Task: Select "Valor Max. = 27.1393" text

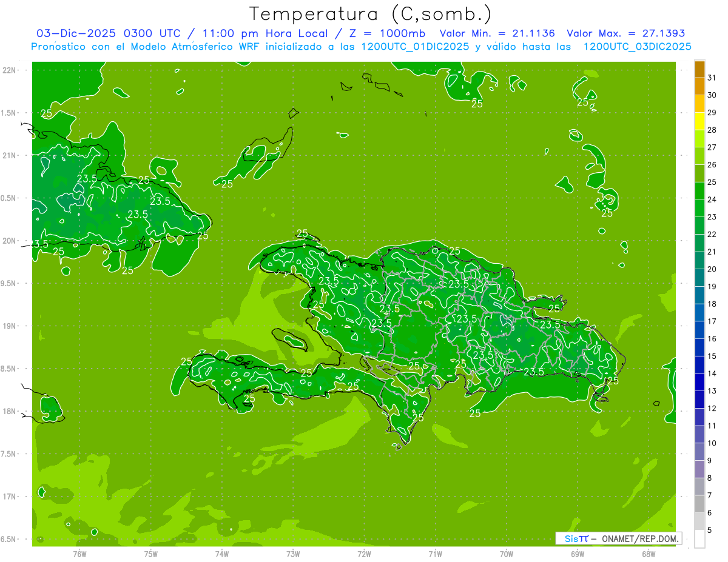Action: click(625, 33)
